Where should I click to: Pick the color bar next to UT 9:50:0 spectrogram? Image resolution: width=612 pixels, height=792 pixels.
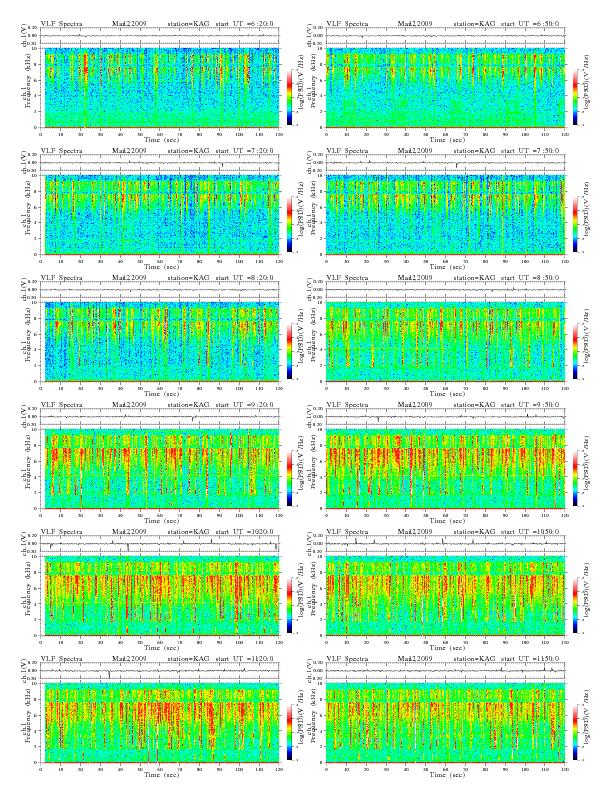pos(576,479)
